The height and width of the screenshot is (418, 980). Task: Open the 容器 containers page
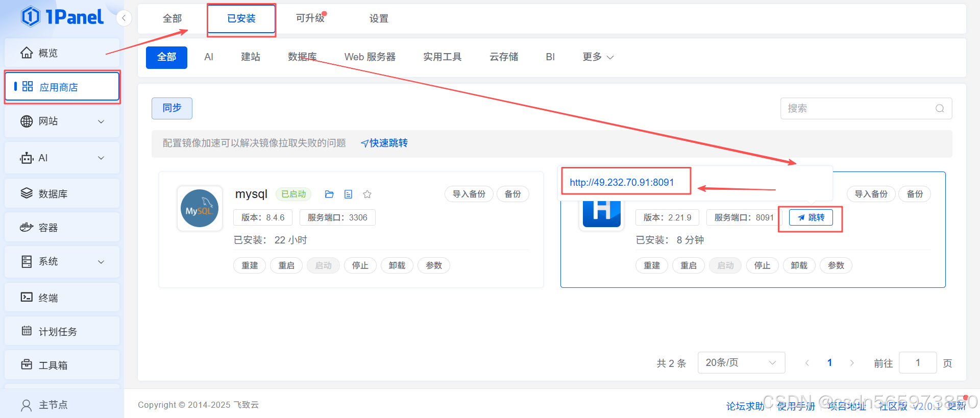[62, 228]
